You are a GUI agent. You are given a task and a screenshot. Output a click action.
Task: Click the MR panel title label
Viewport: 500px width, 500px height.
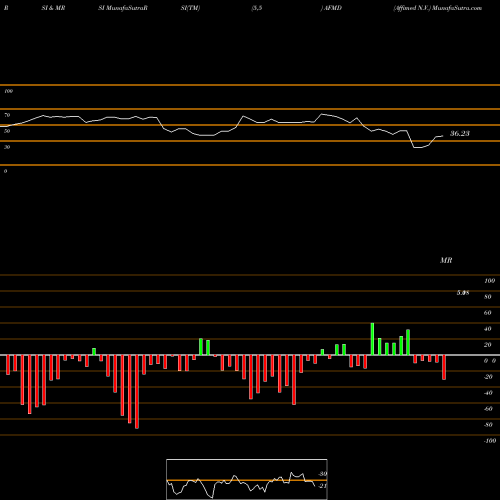pos(446,260)
